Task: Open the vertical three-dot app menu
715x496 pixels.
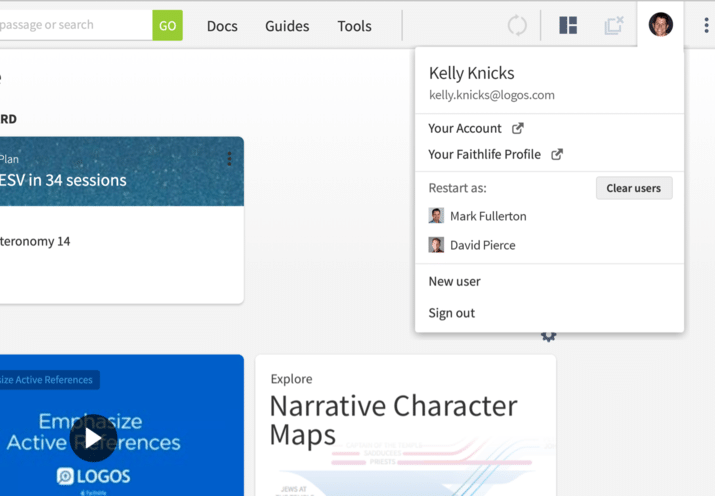Action: point(706,26)
